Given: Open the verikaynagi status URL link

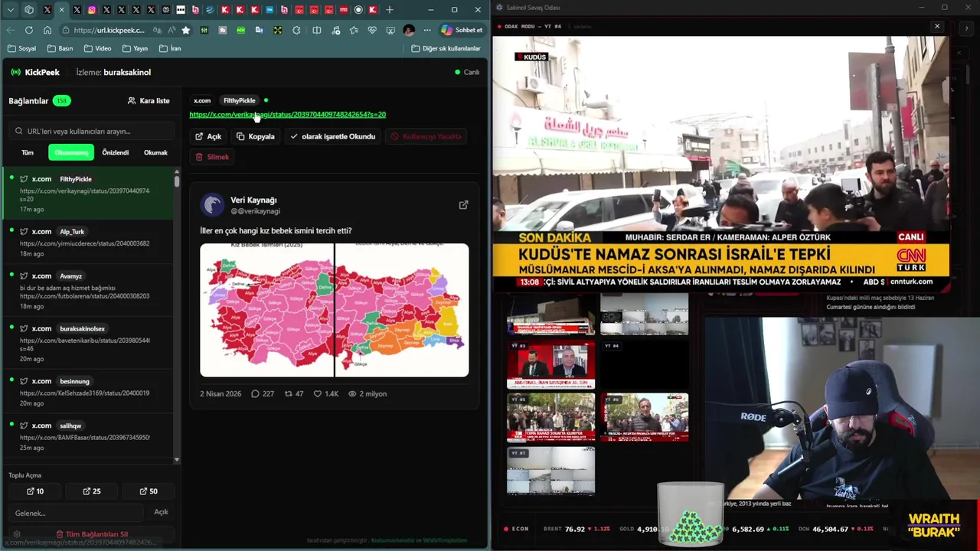Looking at the screenshot, I should pos(287,114).
